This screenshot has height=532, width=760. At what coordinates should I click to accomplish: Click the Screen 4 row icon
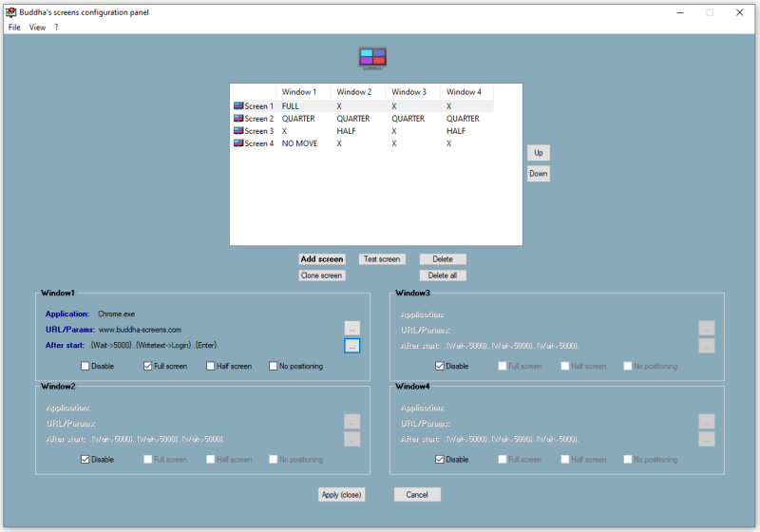pos(238,142)
